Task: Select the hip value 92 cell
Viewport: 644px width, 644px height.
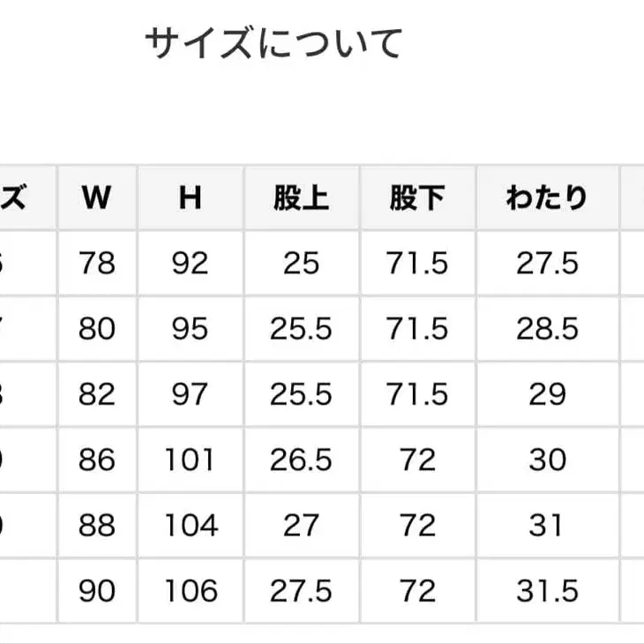Action: click(191, 263)
